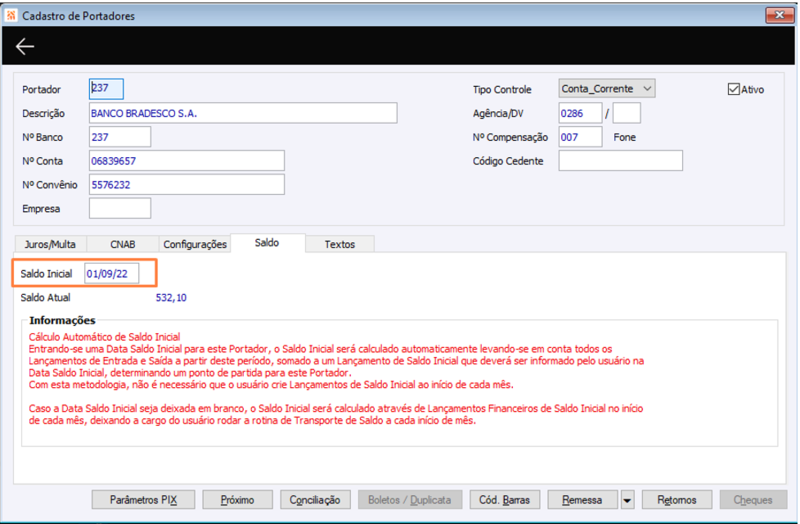
Task: Expand the Remessa button dropdown arrow
Action: point(627,500)
